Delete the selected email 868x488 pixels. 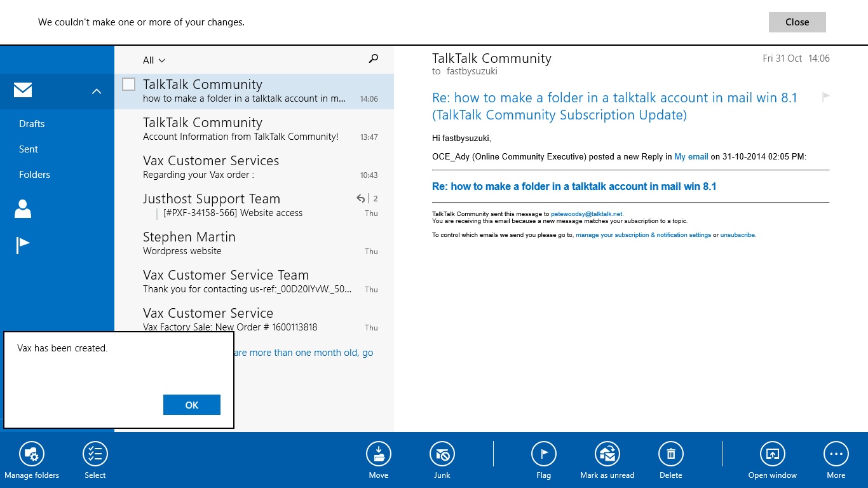click(x=671, y=454)
